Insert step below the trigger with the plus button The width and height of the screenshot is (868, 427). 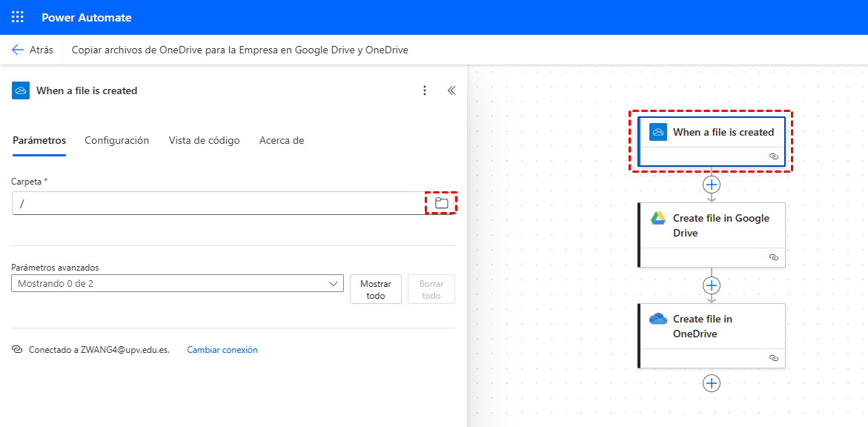pyautogui.click(x=712, y=184)
